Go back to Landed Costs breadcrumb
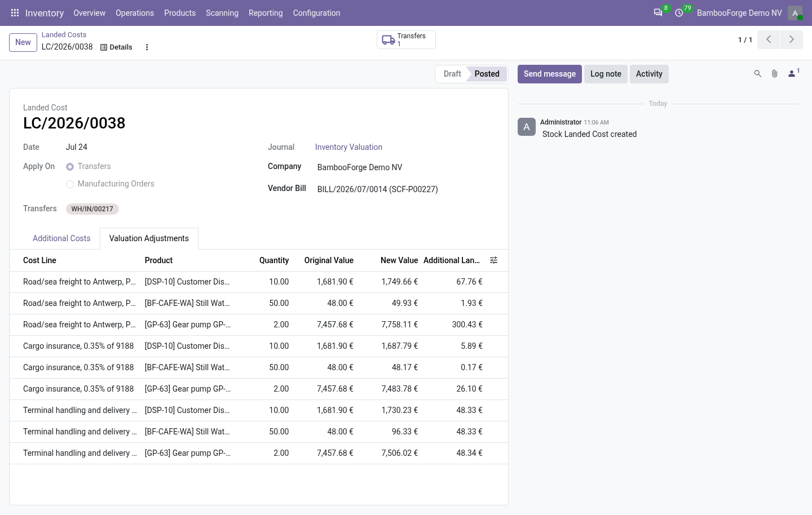Image resolution: width=812 pixels, height=515 pixels. point(64,35)
